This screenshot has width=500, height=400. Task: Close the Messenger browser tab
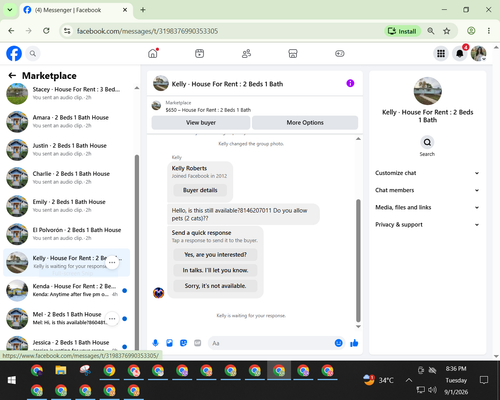pyautogui.click(x=125, y=10)
